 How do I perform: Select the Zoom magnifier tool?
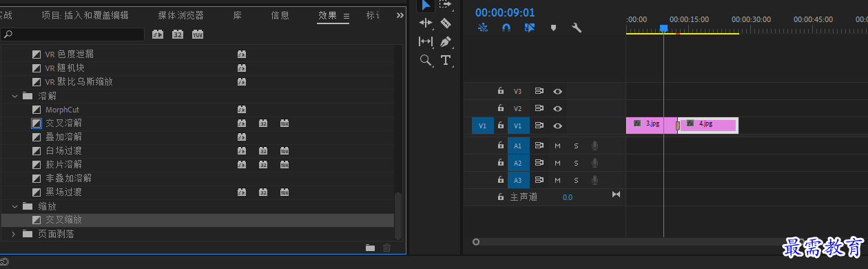coord(426,60)
